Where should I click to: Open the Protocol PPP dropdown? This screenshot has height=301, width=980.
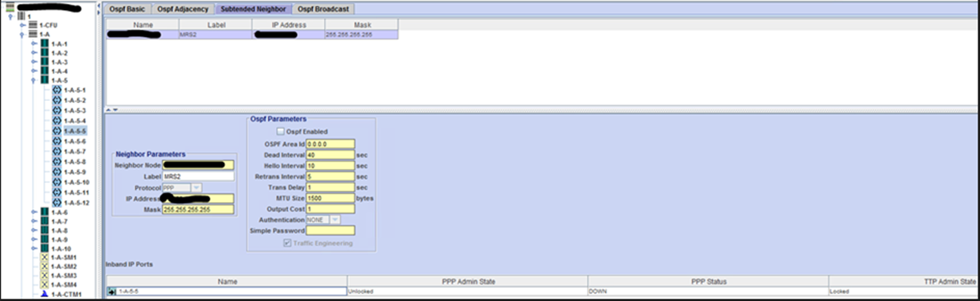pos(196,188)
